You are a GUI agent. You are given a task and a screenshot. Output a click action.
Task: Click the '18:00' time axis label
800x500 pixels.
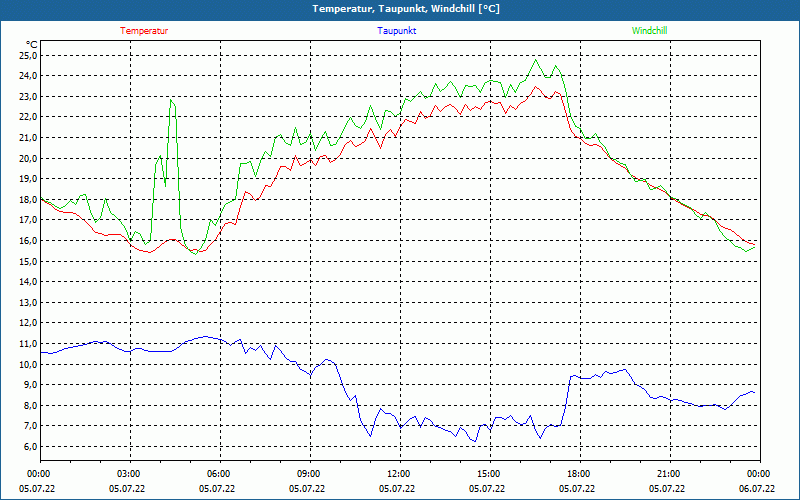click(x=579, y=474)
